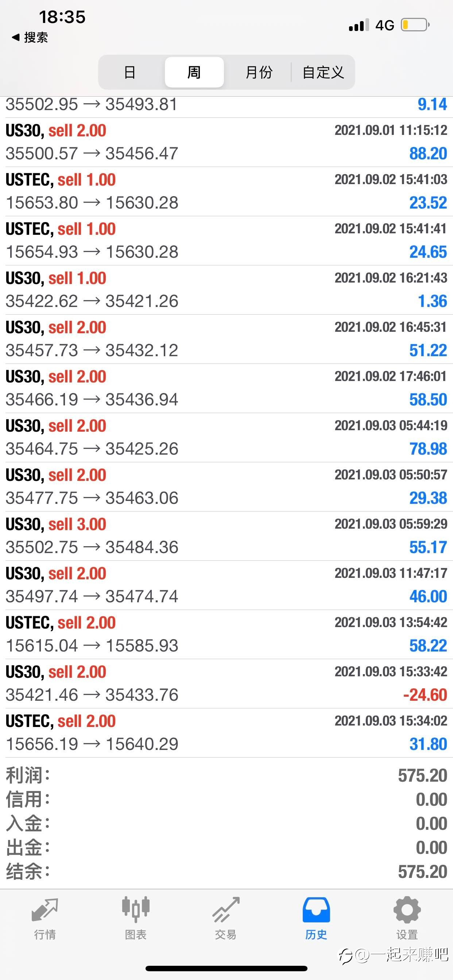Open the 设置 gear icon

(407, 910)
